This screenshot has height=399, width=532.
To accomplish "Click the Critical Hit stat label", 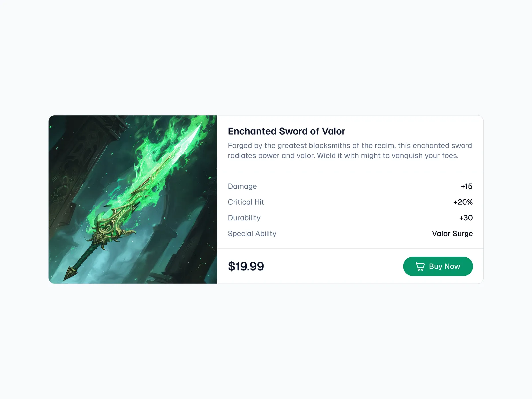I will (246, 202).
